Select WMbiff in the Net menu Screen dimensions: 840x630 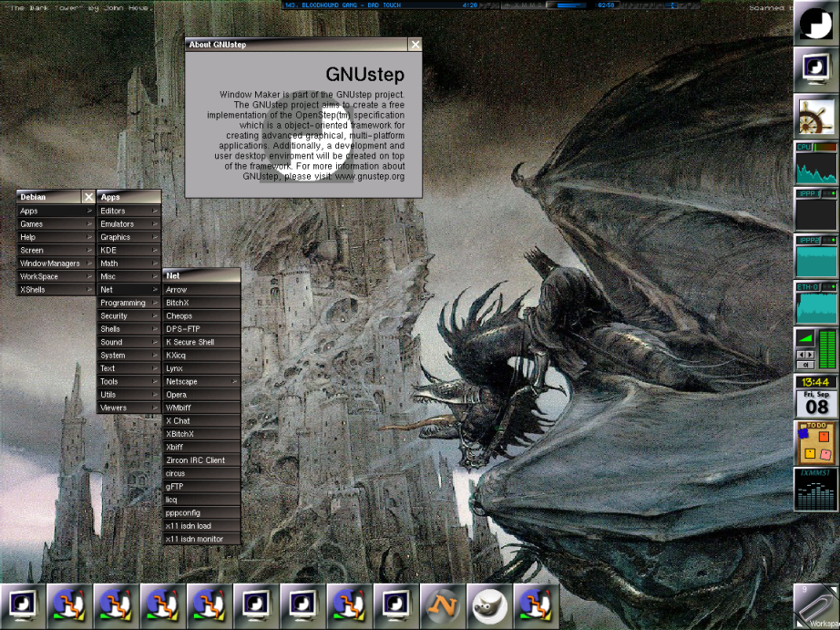pos(201,408)
